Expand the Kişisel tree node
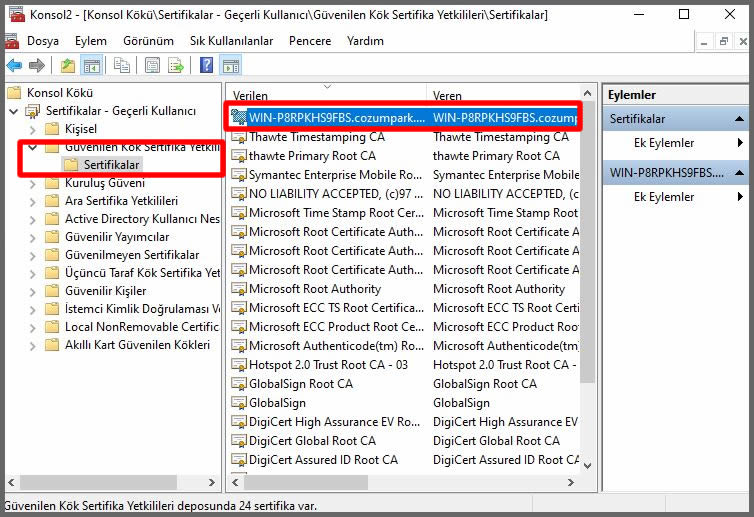 pos(32,129)
